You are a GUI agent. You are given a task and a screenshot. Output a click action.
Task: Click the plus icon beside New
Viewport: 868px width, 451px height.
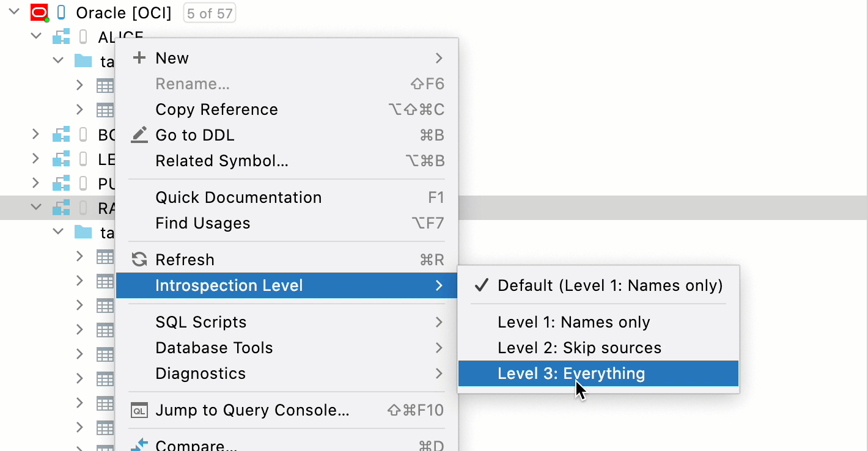pyautogui.click(x=139, y=58)
